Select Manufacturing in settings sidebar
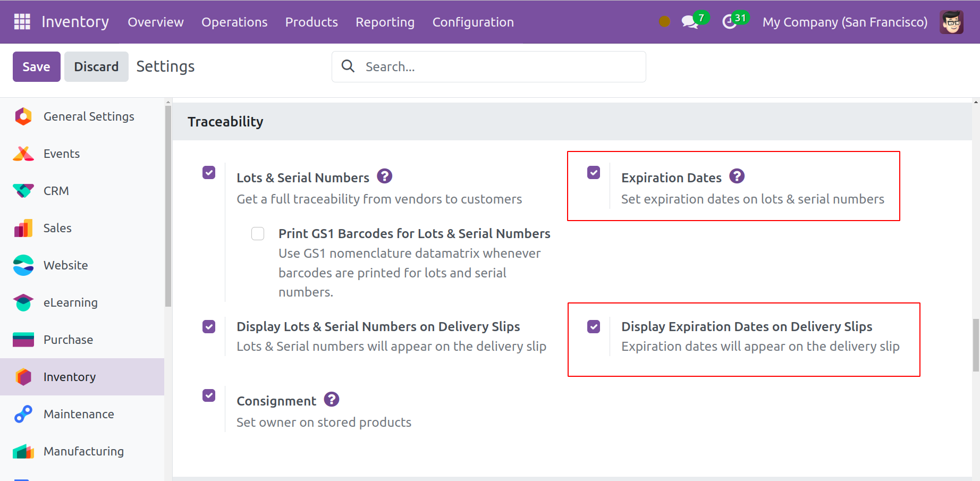 [83, 451]
